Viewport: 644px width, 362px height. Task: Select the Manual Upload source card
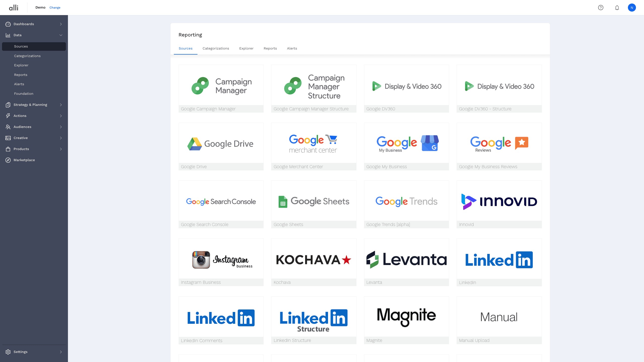coord(499,320)
